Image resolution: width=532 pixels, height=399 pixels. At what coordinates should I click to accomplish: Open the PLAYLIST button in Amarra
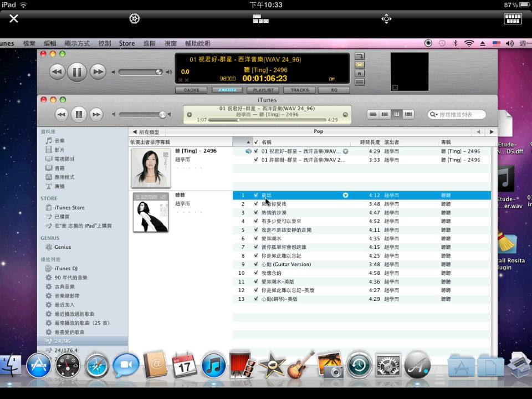click(x=263, y=90)
